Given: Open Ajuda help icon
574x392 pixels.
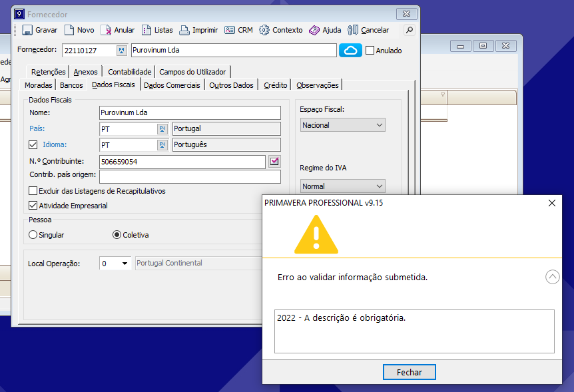Looking at the screenshot, I should point(314,31).
